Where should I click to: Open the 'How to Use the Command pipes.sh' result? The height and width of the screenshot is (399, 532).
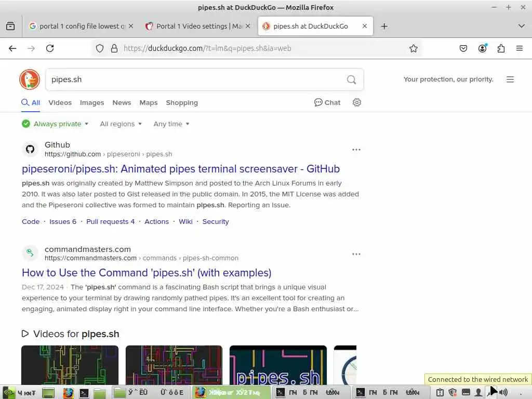click(x=147, y=273)
